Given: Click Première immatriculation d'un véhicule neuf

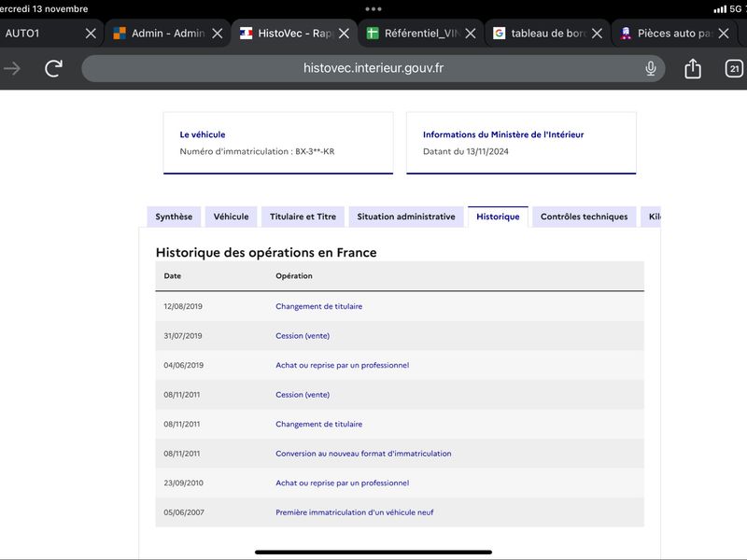Looking at the screenshot, I should (x=355, y=512).
